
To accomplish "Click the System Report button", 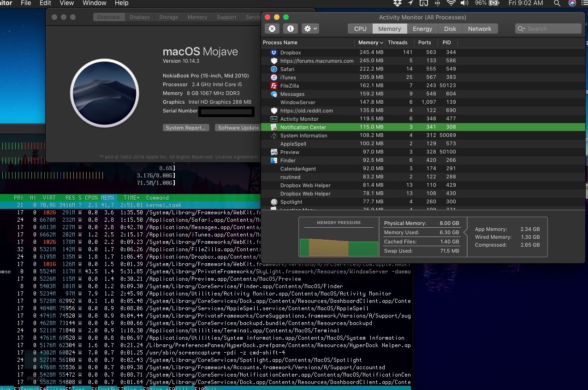I will point(186,128).
